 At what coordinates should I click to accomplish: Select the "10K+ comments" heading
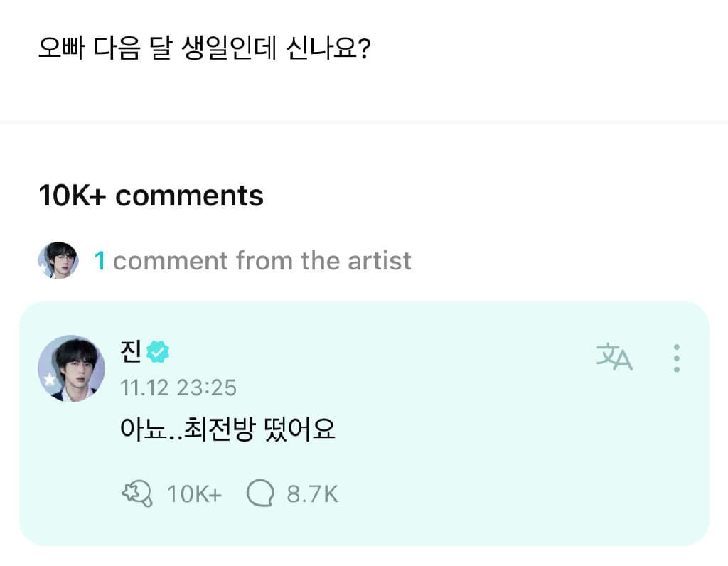(x=151, y=196)
